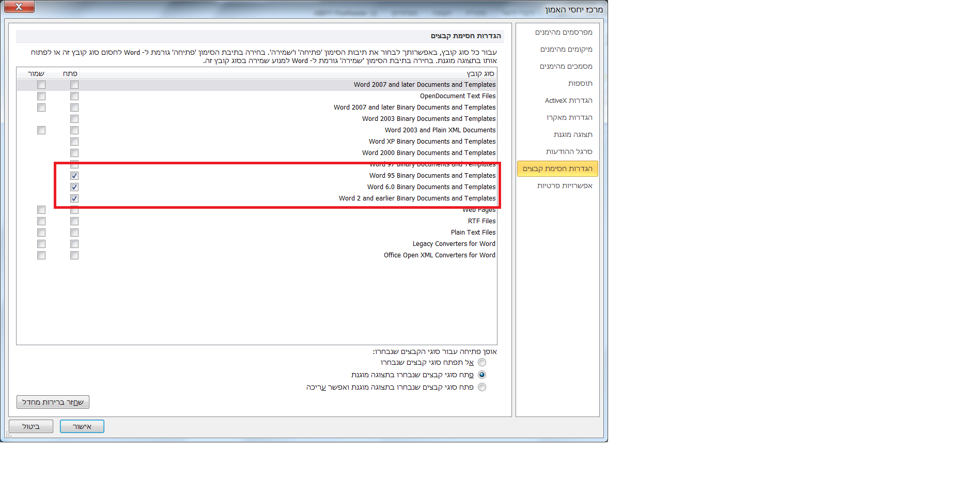Tick Open for Word 2007 and later Documents and Templates
The height and width of the screenshot is (494, 980).
pos(74,85)
